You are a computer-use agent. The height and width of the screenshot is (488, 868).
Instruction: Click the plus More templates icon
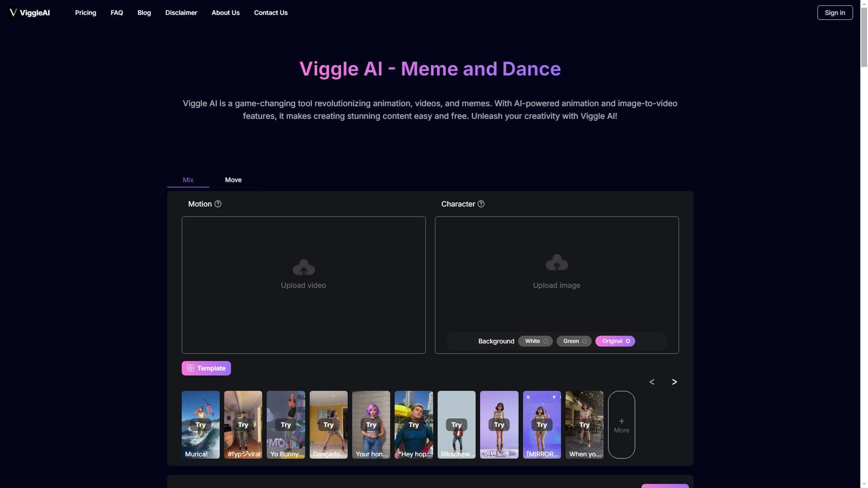[622, 421]
